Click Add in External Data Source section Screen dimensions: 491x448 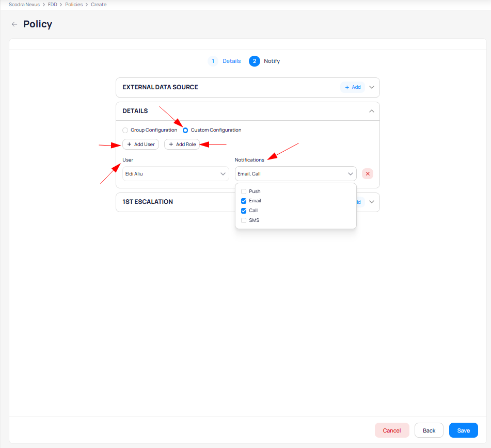pyautogui.click(x=353, y=87)
